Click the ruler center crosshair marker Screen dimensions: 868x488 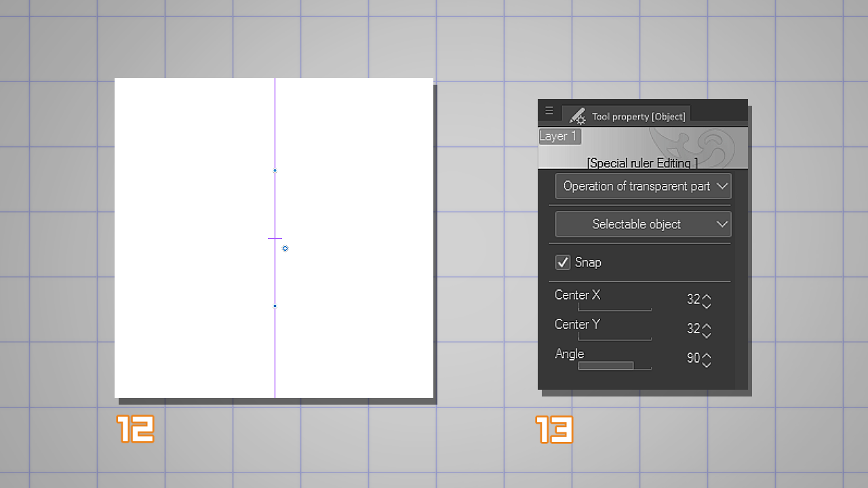pyautogui.click(x=275, y=238)
